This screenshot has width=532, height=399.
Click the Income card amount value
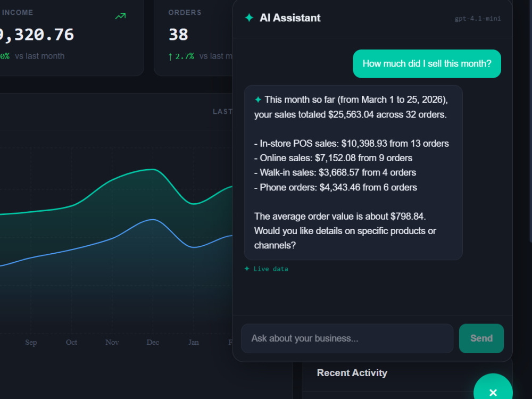tap(37, 35)
